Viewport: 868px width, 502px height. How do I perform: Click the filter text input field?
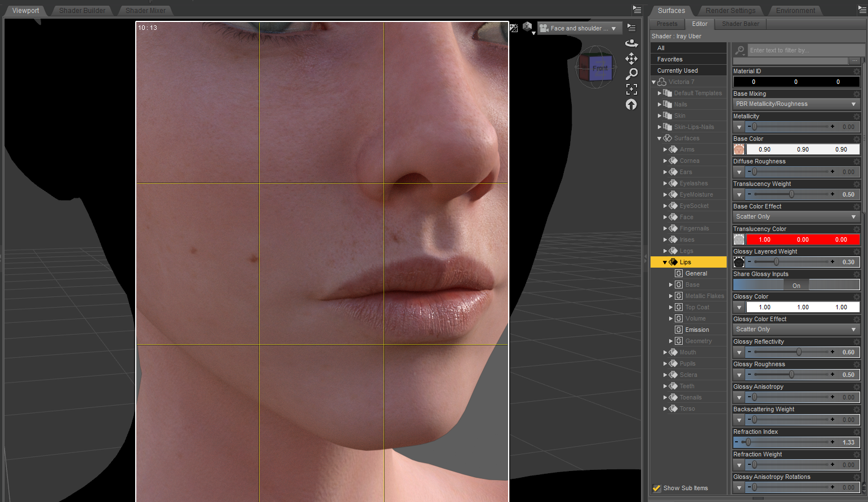coord(805,50)
